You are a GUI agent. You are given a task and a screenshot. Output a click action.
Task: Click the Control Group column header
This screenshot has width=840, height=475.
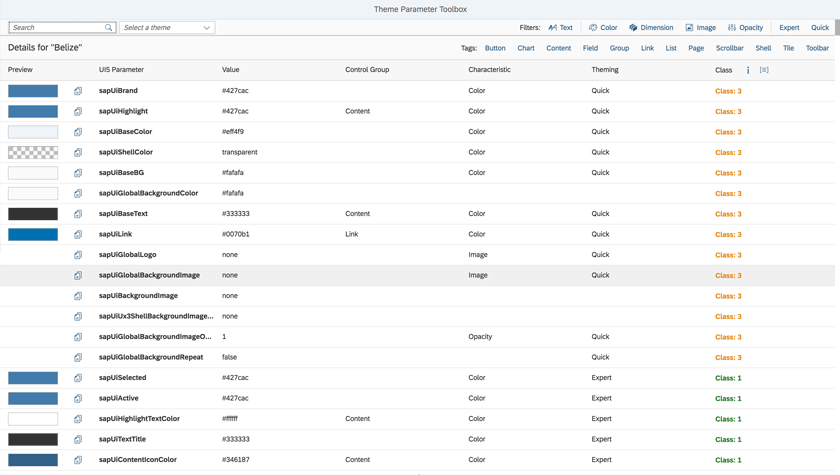[367, 70]
